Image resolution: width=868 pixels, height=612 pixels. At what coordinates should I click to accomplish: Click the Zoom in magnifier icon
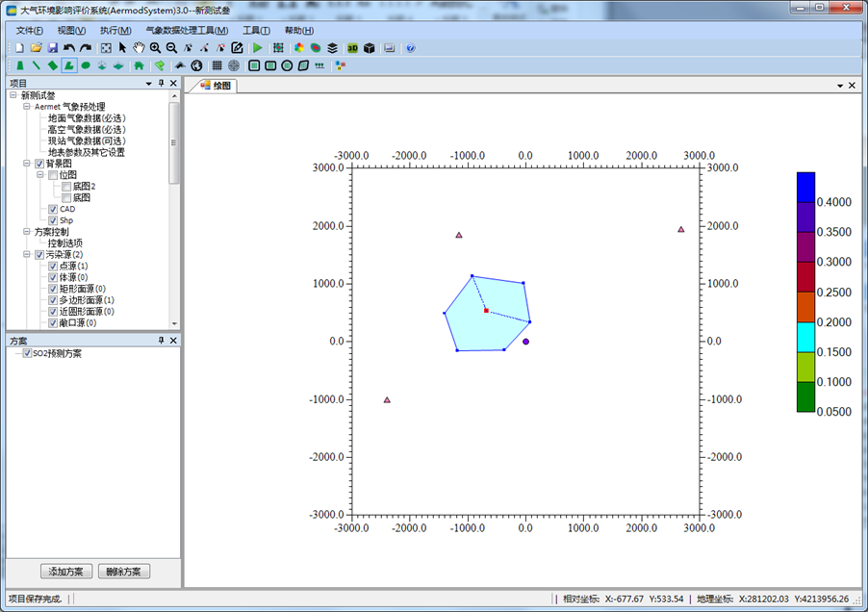155,47
